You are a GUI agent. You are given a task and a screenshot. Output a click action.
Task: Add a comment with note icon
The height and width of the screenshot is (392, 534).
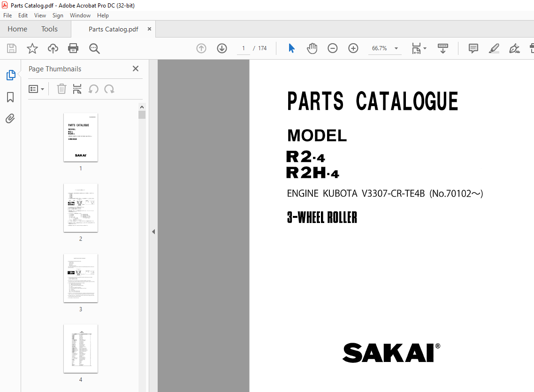tap(473, 48)
